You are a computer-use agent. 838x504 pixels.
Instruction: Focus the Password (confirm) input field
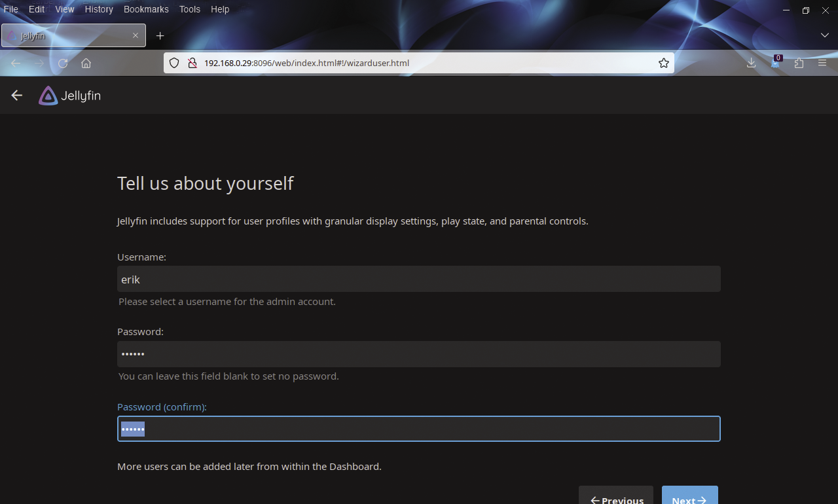tap(419, 429)
